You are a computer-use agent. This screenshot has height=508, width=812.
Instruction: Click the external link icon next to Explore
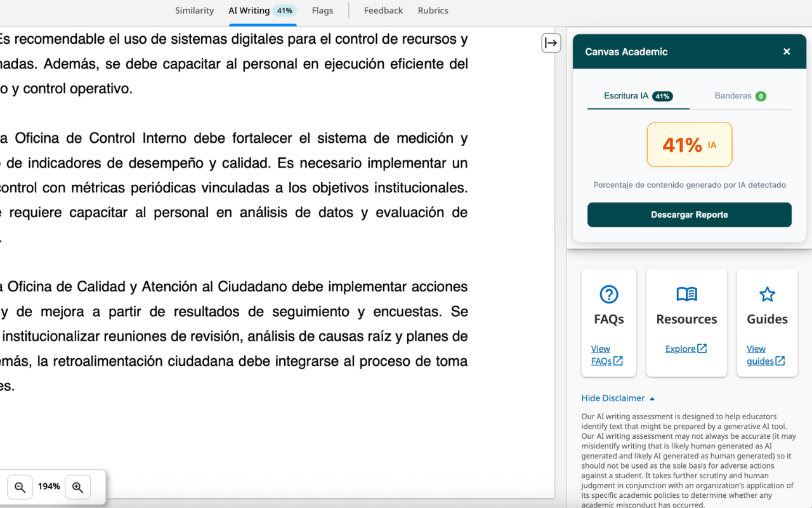pos(700,349)
